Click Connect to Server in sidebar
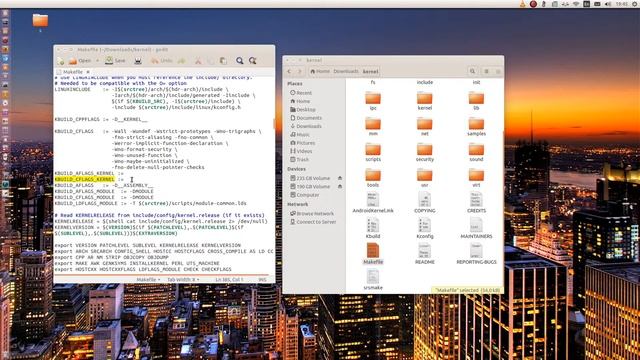640x360 pixels. (x=313, y=222)
